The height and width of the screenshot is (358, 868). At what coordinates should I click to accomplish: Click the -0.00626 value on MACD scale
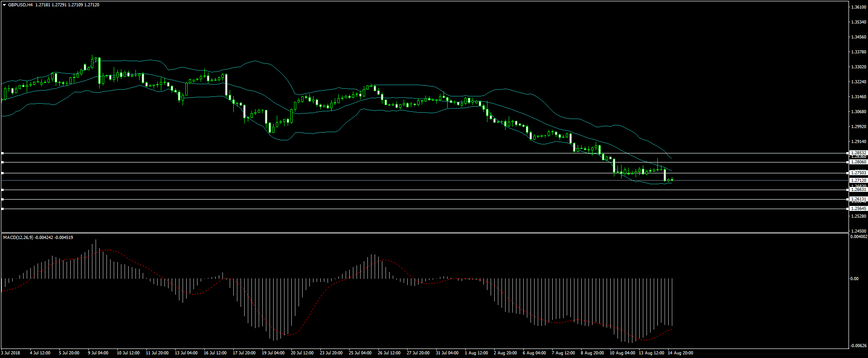coord(858,346)
